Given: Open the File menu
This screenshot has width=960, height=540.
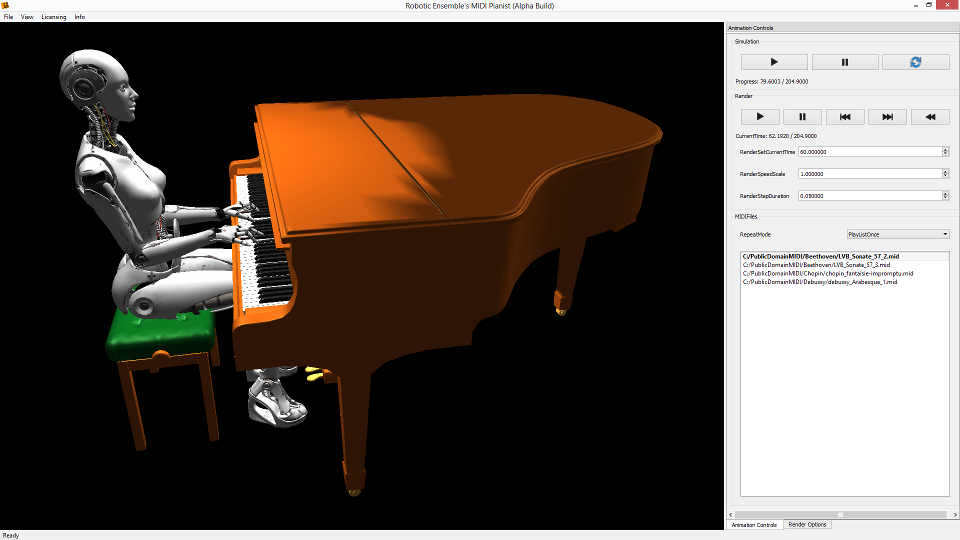Looking at the screenshot, I should click(9, 17).
